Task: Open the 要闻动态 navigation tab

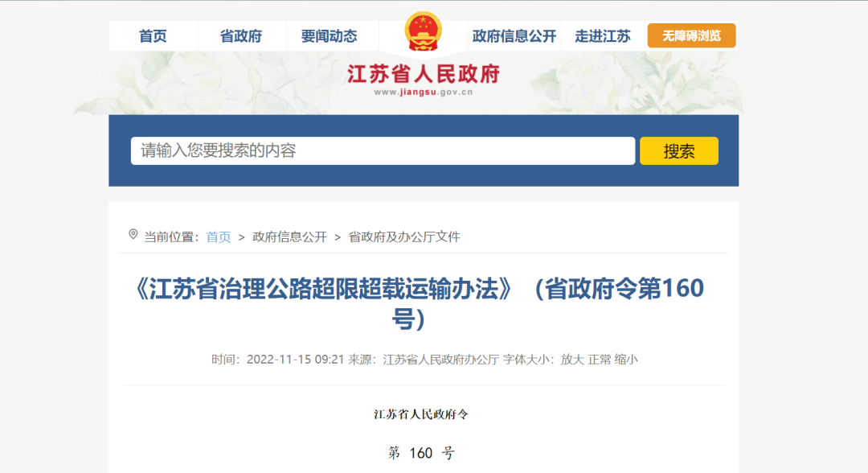Action: pos(329,36)
